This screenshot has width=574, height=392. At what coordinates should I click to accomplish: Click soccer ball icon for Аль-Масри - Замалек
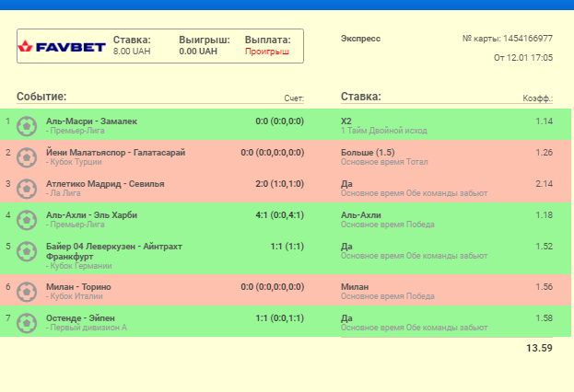coord(28,125)
